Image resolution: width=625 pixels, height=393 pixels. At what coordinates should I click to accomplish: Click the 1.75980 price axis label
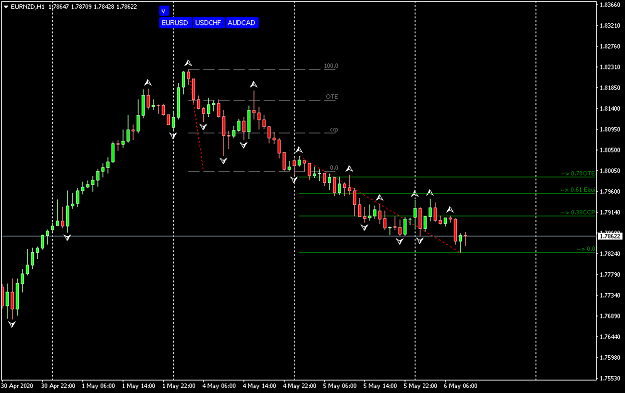610,357
